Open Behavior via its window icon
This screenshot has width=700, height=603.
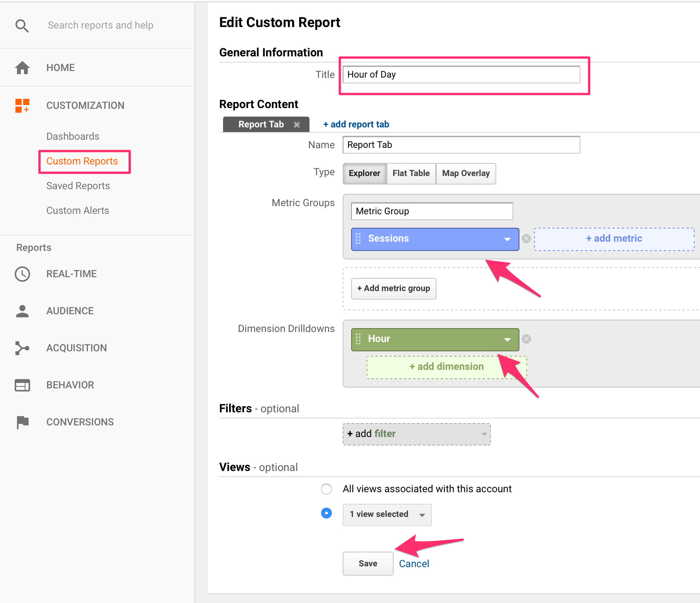22,385
